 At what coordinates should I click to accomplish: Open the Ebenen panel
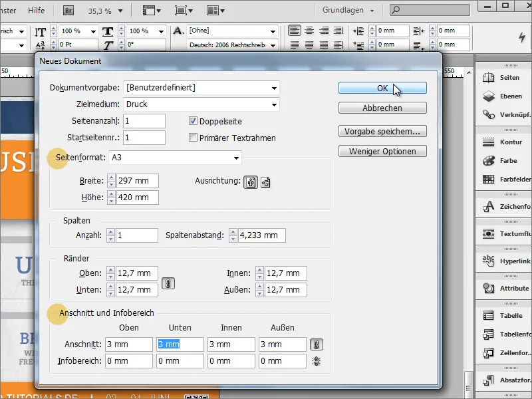pos(504,96)
